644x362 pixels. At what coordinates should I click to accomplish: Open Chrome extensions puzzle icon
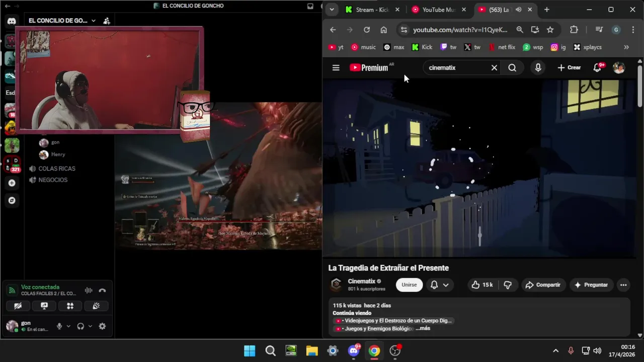coord(574,30)
